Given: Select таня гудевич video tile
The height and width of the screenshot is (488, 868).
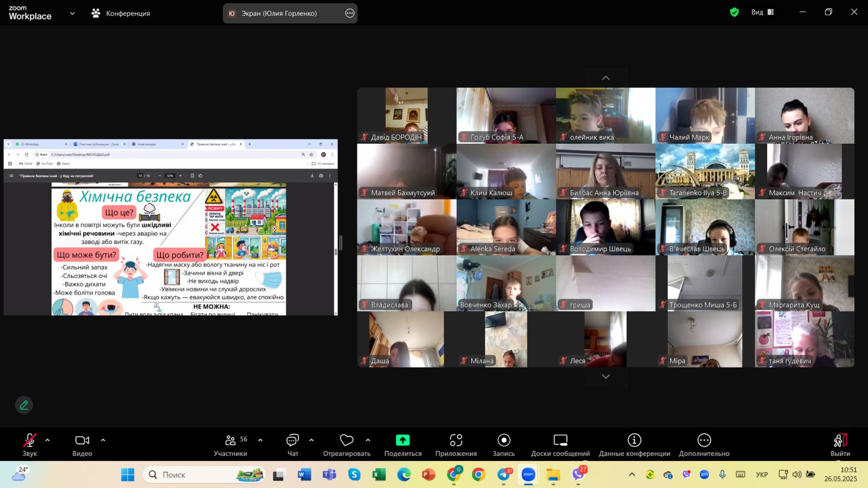Looking at the screenshot, I should click(x=805, y=339).
